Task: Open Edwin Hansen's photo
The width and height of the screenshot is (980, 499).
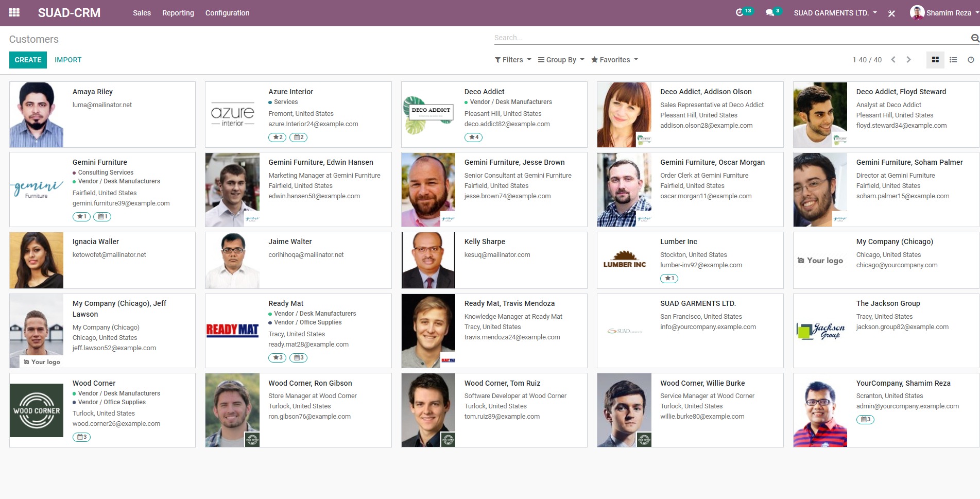Action: 232,190
